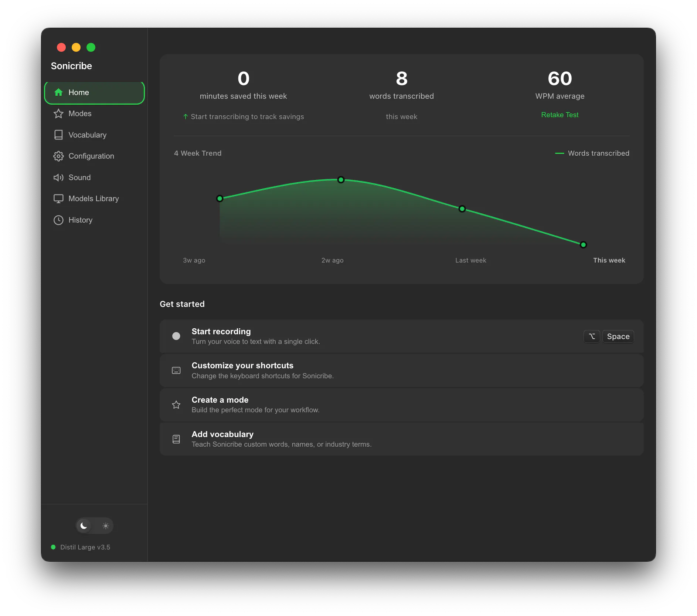Click the 2w ago data point on chart
Viewport: 697px width, 616px height.
(x=341, y=180)
